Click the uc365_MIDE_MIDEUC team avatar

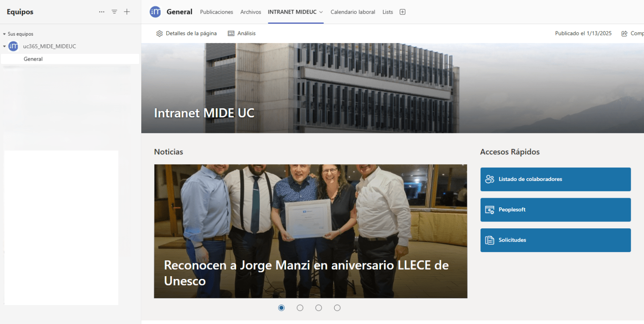tap(13, 46)
